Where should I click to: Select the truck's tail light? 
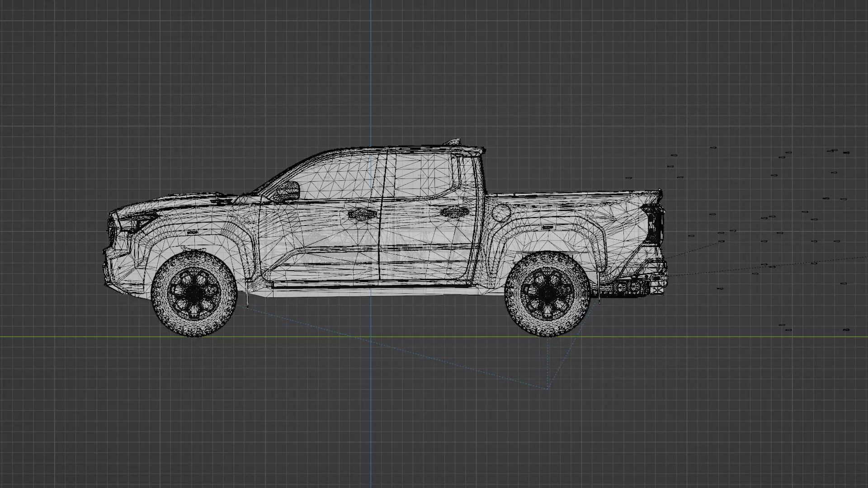[x=653, y=224]
